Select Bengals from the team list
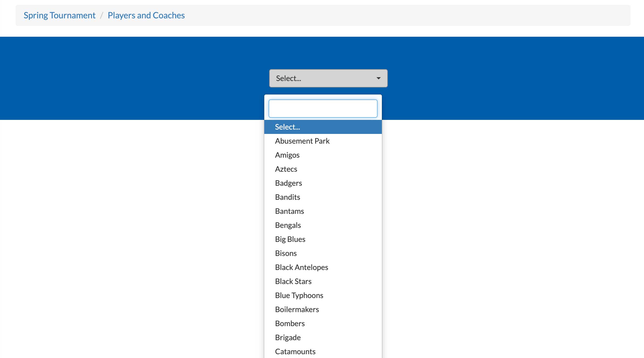 287,224
